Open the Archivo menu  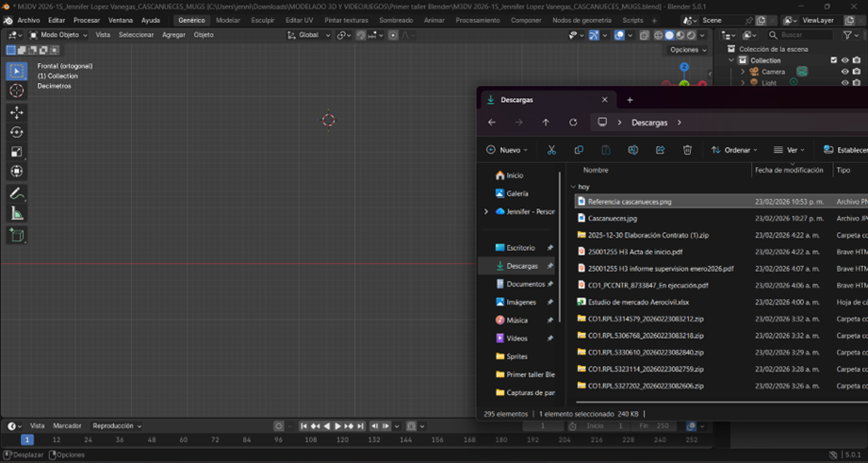[x=28, y=20]
